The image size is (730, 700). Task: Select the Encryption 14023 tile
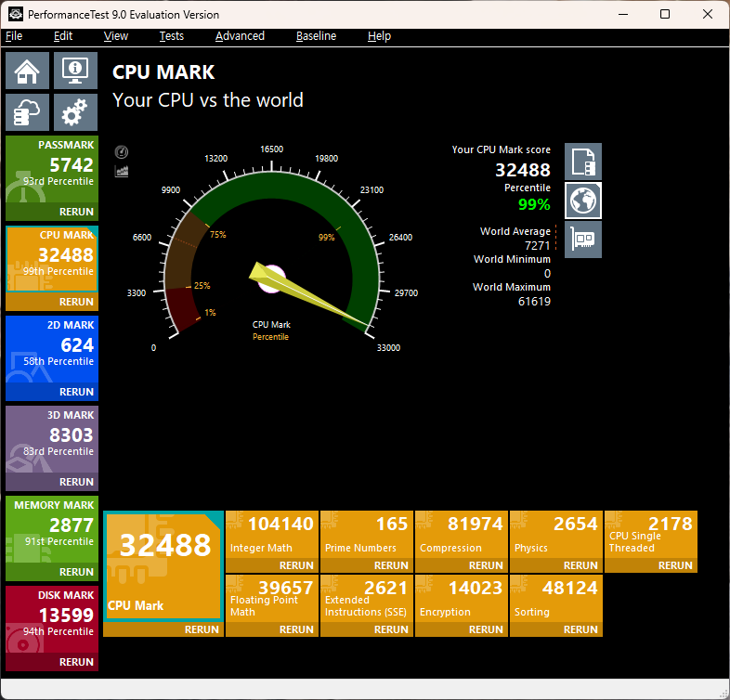click(x=462, y=599)
